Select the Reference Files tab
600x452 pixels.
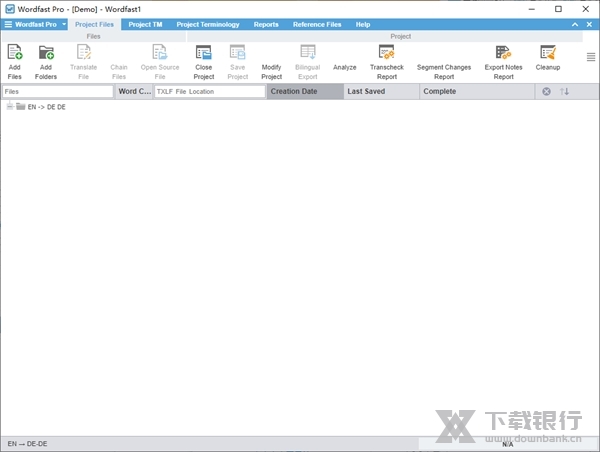(317, 24)
